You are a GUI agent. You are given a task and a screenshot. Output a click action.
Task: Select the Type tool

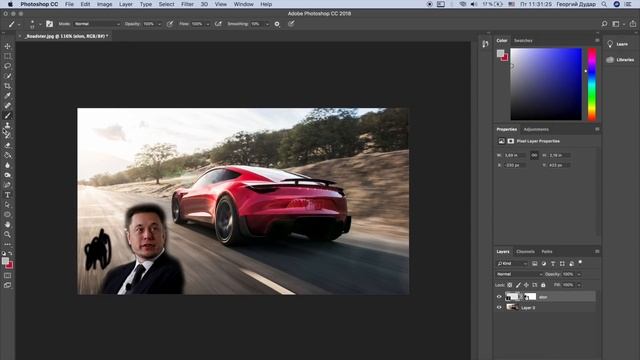click(x=7, y=195)
